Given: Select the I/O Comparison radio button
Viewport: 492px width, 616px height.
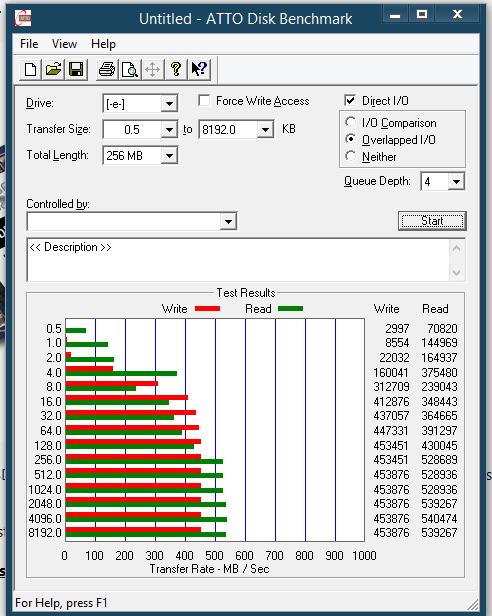Looking at the screenshot, I should point(351,122).
